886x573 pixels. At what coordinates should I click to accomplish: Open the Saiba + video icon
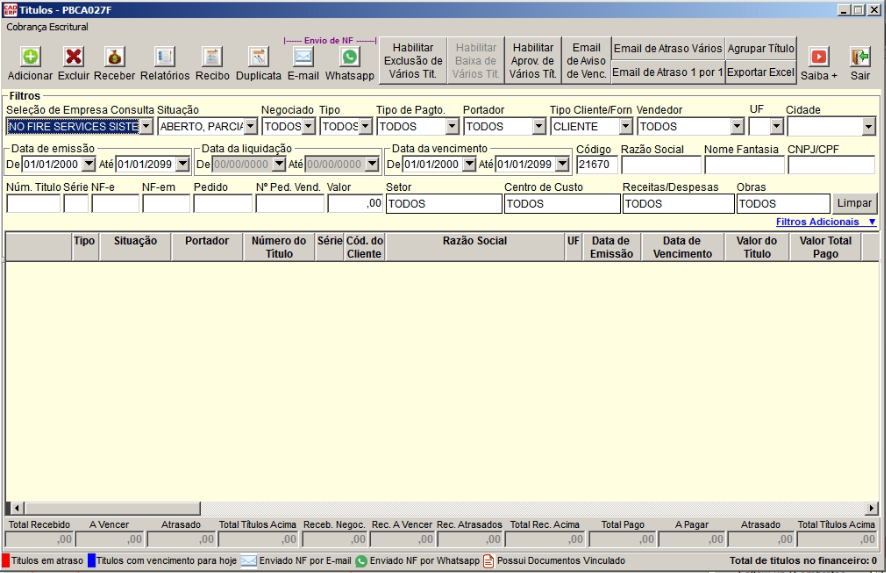pos(819,57)
